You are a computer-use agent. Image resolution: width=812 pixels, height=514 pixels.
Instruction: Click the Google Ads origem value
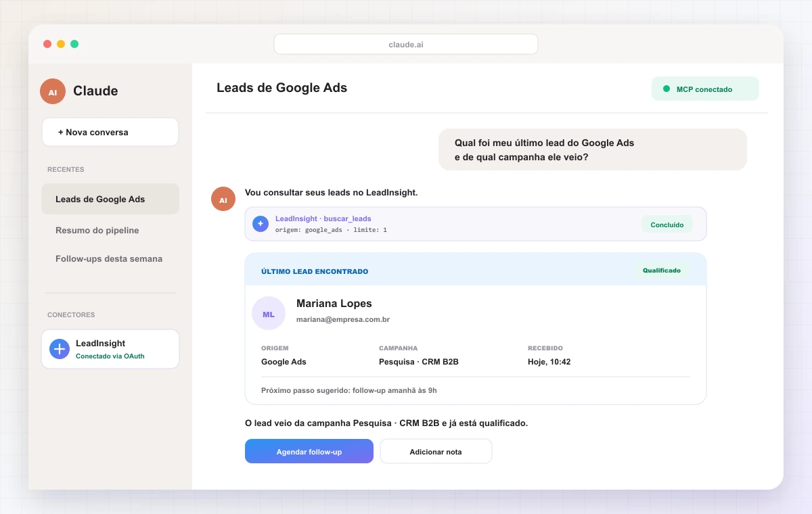284,362
